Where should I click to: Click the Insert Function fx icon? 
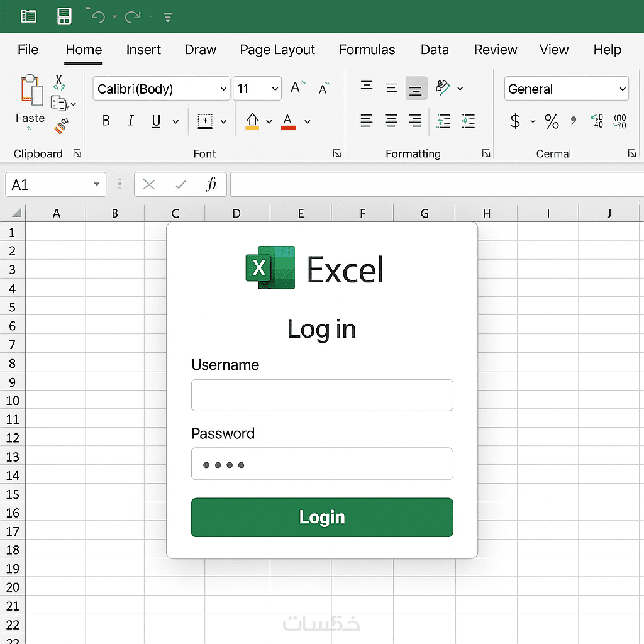(x=211, y=184)
